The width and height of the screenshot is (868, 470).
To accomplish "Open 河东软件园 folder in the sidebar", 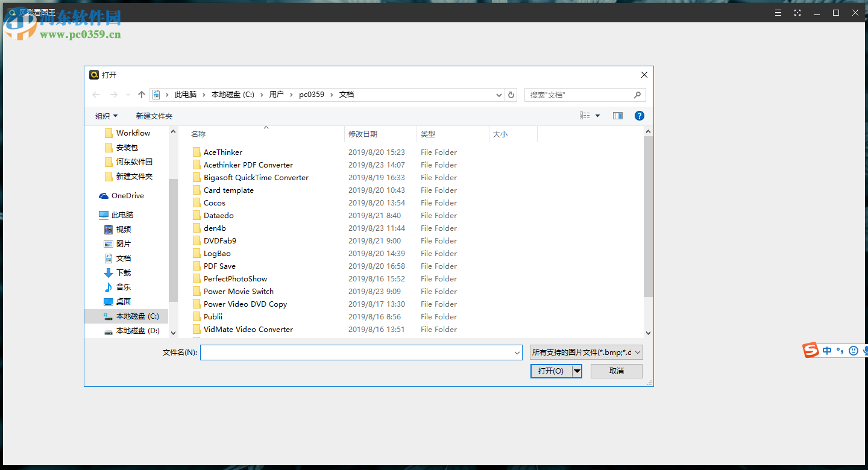I will coord(128,162).
